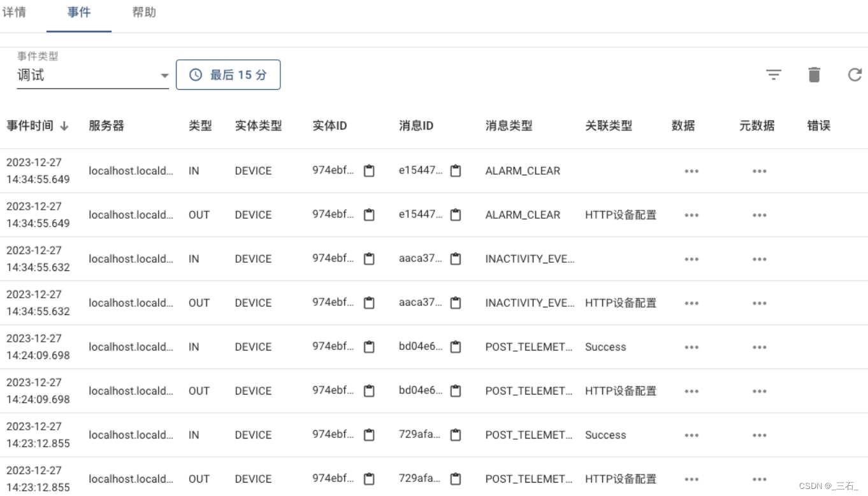Open the 帮助 tab
The width and height of the screenshot is (868, 496).
(144, 12)
